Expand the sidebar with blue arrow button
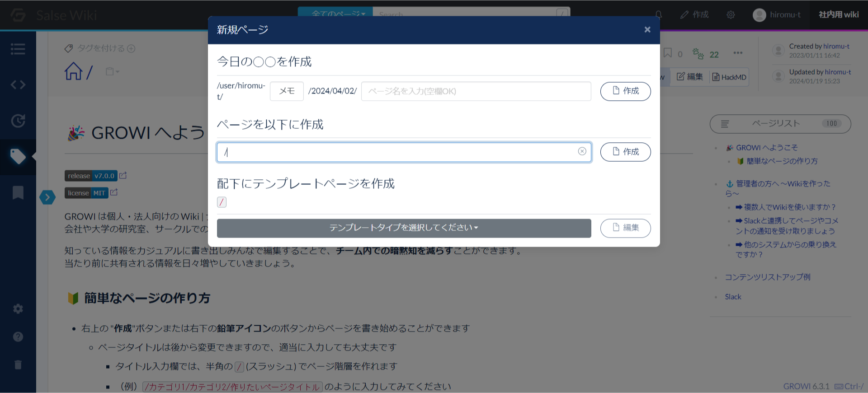This screenshot has height=393, width=868. click(47, 197)
